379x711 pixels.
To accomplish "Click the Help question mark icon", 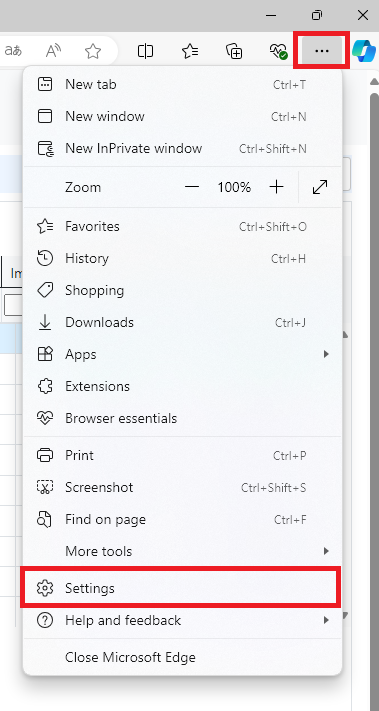I will click(44, 620).
